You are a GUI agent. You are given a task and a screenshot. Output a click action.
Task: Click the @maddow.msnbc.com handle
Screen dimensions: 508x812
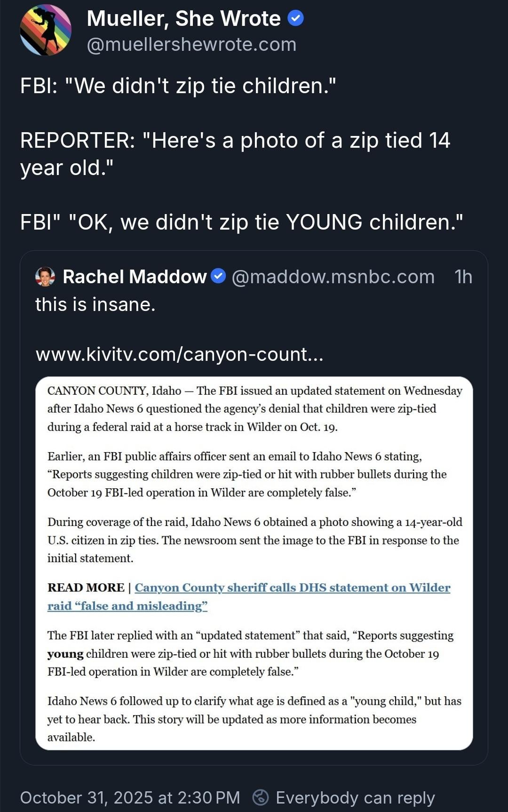click(333, 277)
